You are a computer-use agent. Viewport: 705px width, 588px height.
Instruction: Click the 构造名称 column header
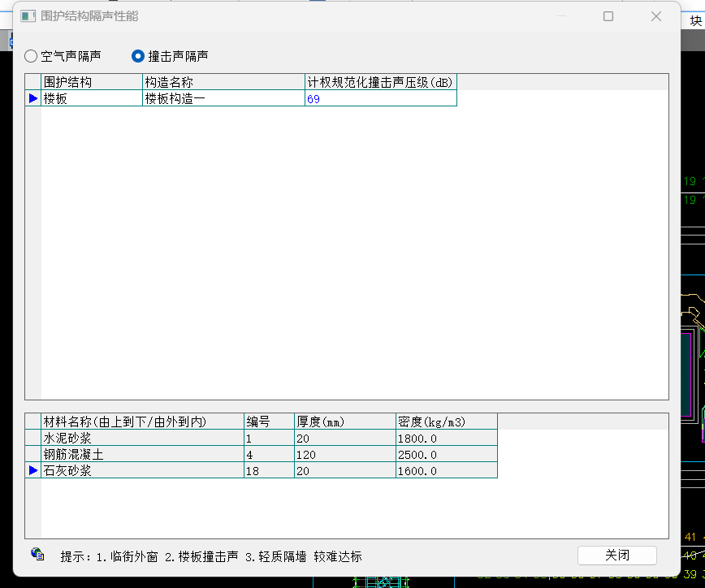tap(223, 82)
